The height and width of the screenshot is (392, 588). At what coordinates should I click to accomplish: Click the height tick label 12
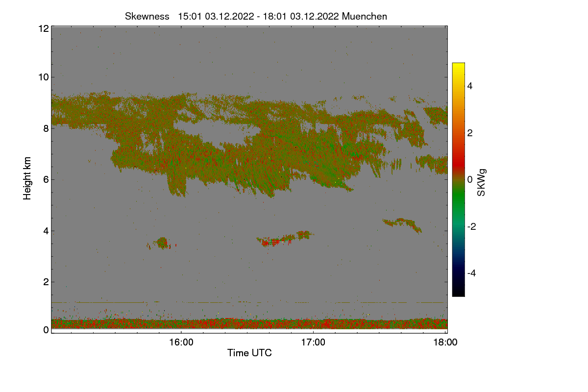click(43, 28)
